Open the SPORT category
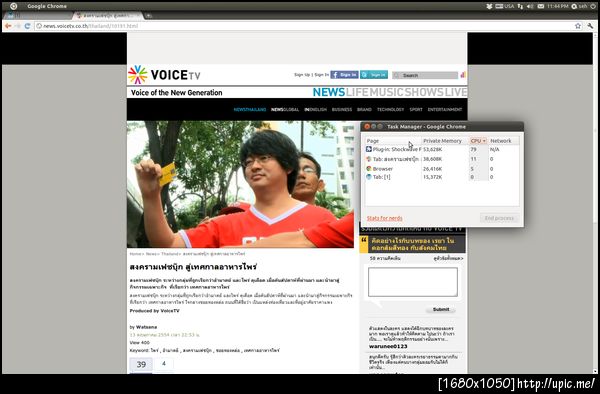 pos(416,109)
